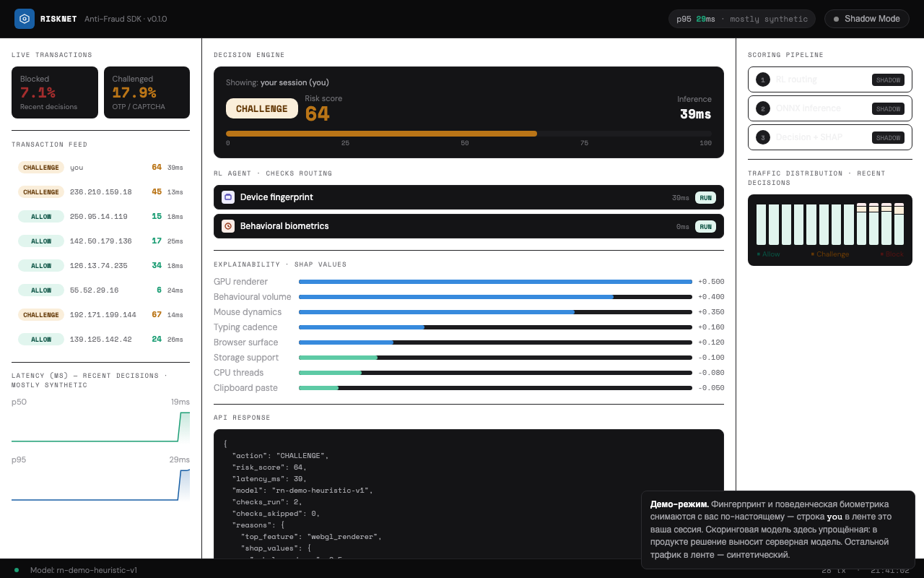Image resolution: width=924 pixels, height=578 pixels.
Task: Click the p95 29ms latency pill in header
Action: (742, 19)
